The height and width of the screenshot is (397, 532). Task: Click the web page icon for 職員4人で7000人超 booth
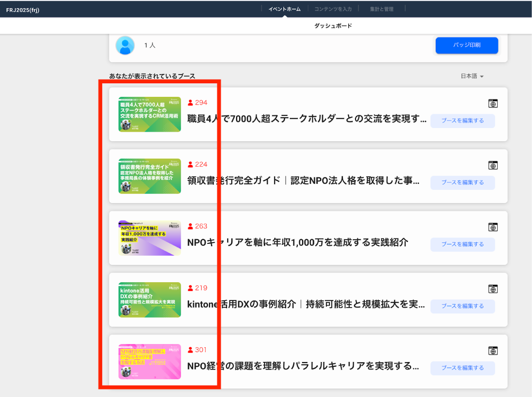click(493, 104)
